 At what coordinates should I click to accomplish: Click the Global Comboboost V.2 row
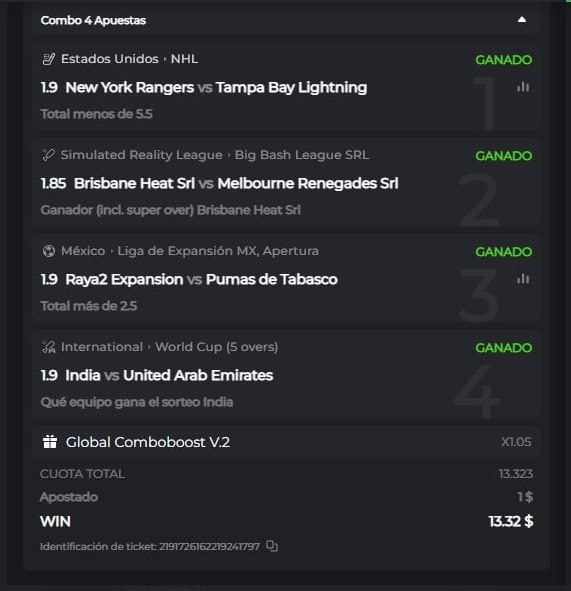[x=286, y=442]
